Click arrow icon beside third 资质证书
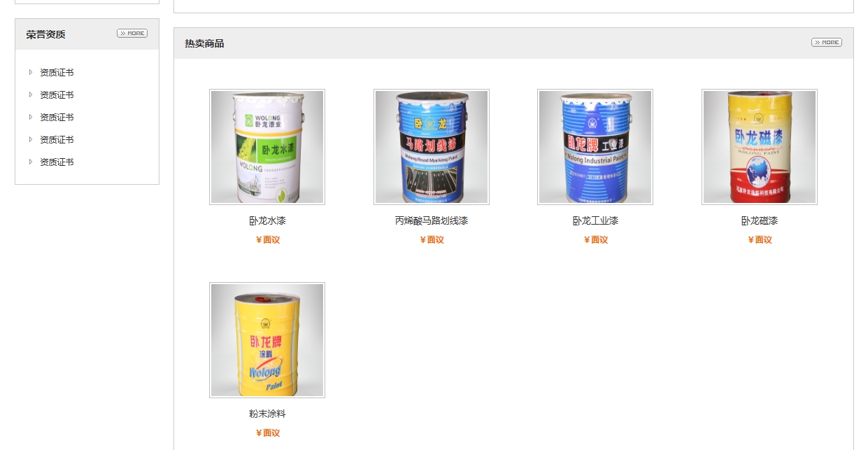The image size is (868, 450). 31,117
